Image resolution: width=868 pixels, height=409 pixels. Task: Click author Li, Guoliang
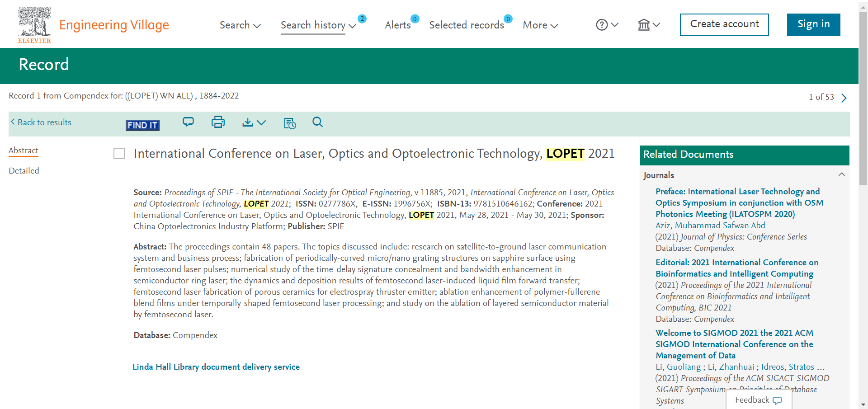coord(678,367)
